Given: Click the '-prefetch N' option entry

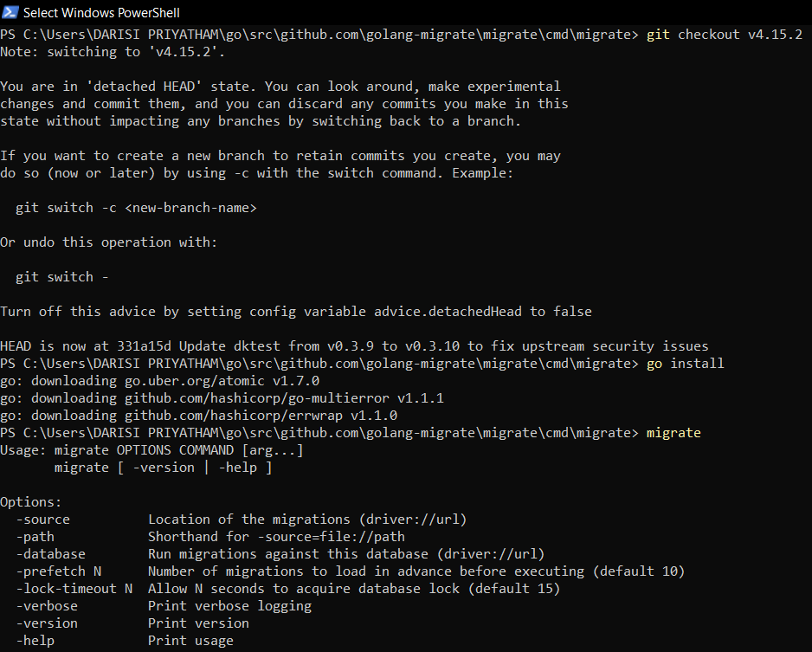Looking at the screenshot, I should click(x=58, y=571).
